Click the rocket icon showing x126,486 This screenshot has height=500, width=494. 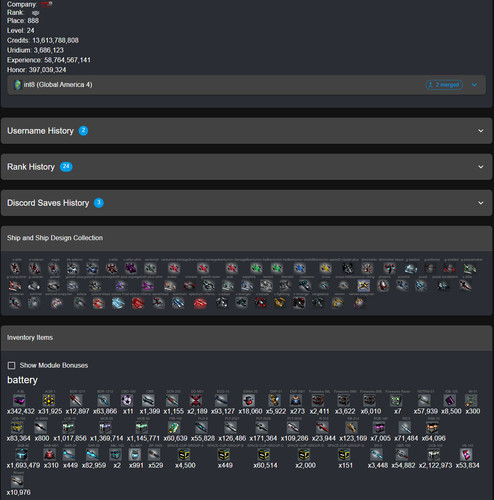coord(231,427)
